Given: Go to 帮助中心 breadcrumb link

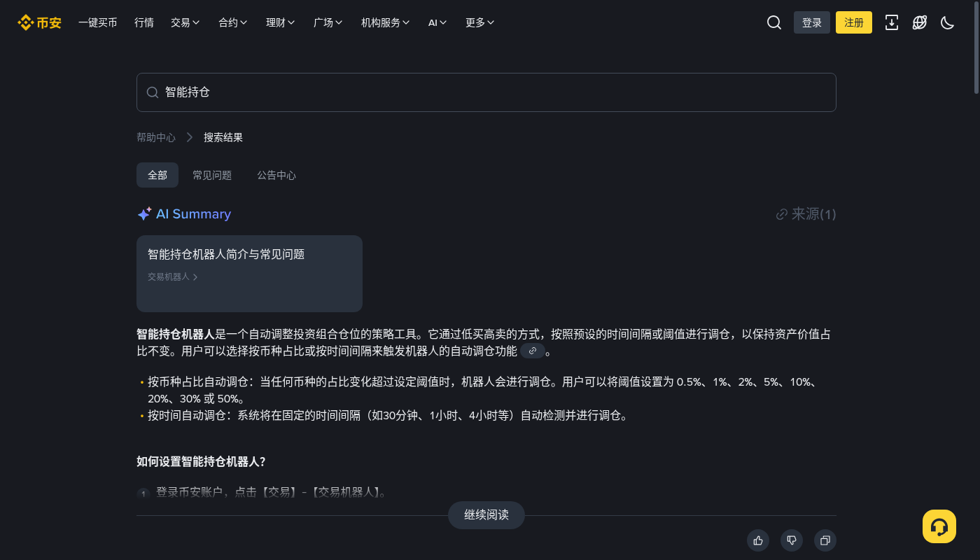Looking at the screenshot, I should (156, 137).
